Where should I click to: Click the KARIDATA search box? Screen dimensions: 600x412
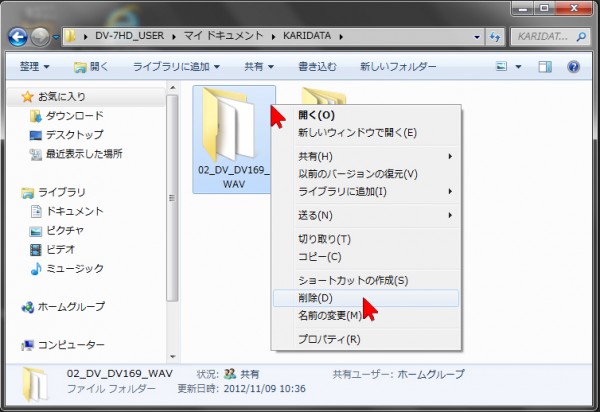[548, 37]
